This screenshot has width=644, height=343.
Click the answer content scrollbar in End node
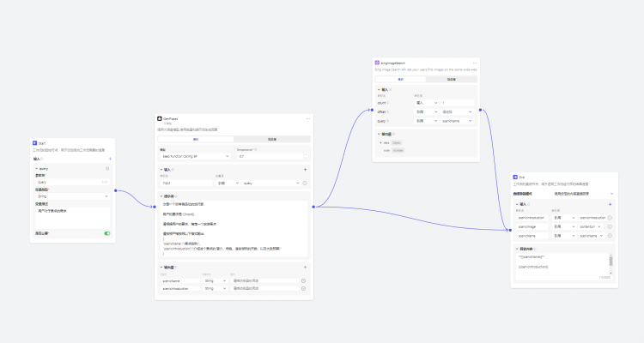[x=611, y=262]
